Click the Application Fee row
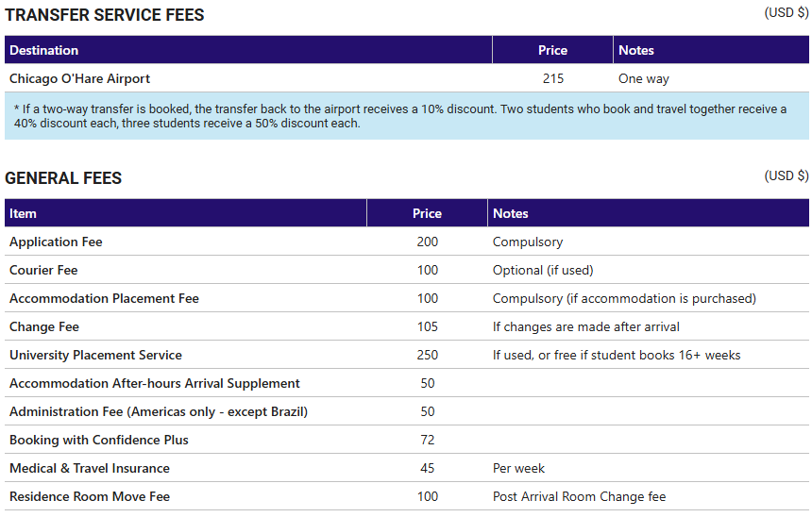 click(x=407, y=242)
